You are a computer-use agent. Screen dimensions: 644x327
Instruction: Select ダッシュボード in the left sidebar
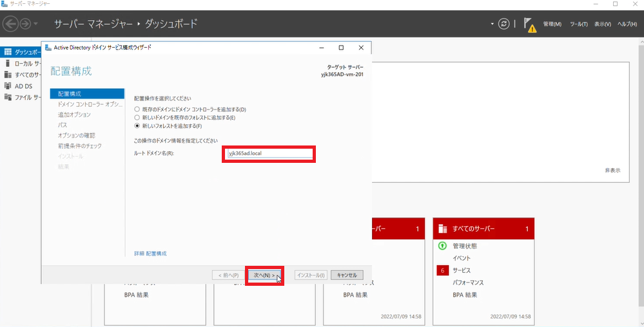pos(21,52)
